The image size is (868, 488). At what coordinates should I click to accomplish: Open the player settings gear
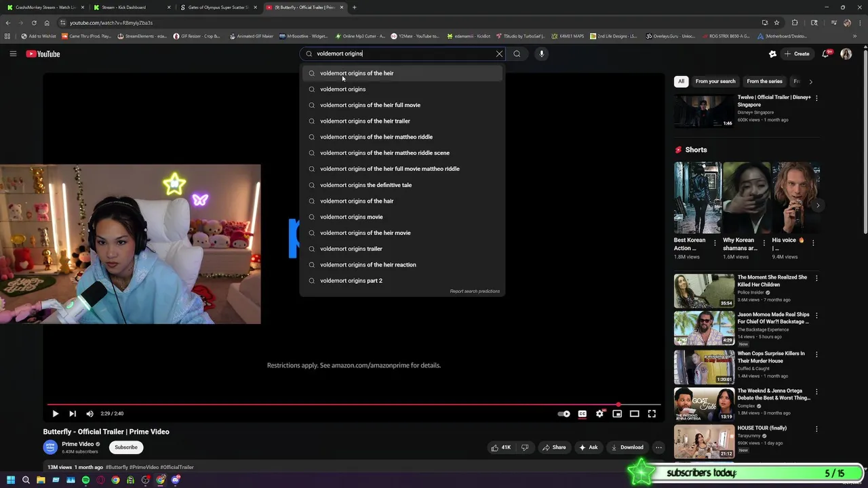599,413
